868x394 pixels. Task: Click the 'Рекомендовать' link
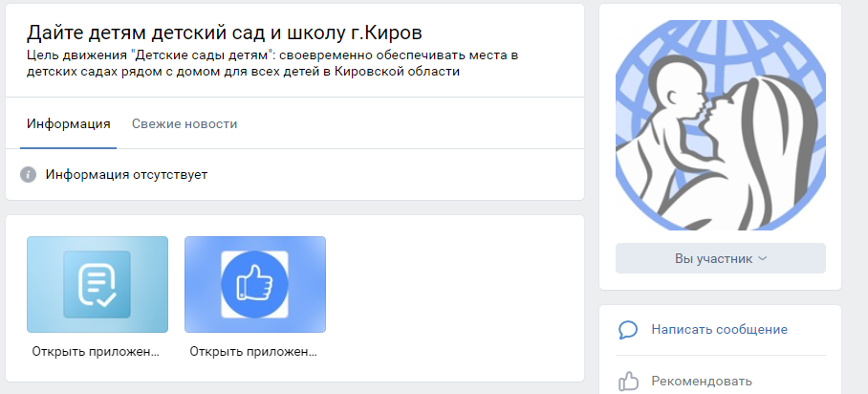point(702,382)
